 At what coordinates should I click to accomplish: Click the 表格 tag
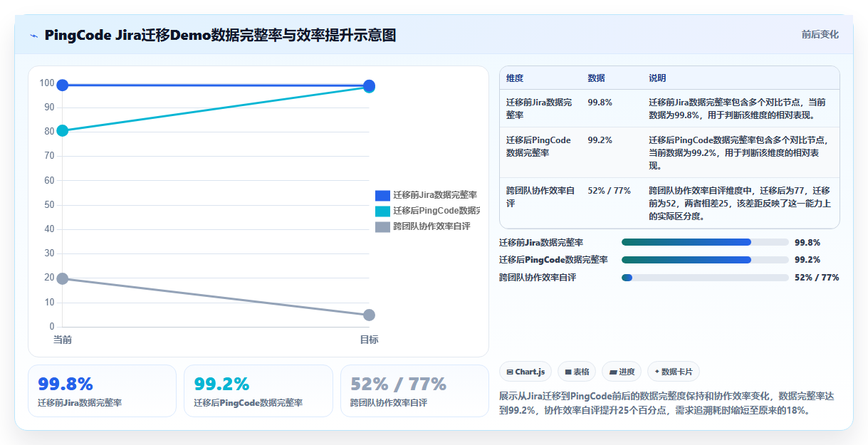(x=577, y=372)
